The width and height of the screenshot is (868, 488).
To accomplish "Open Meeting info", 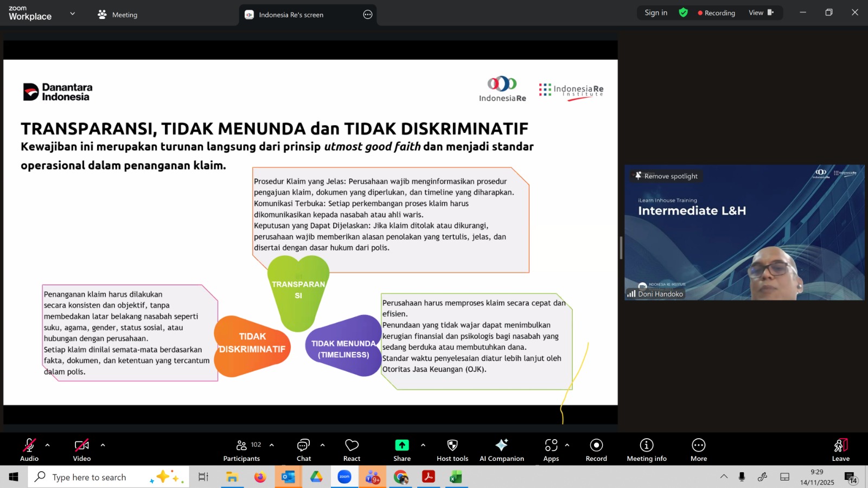I will (x=646, y=450).
